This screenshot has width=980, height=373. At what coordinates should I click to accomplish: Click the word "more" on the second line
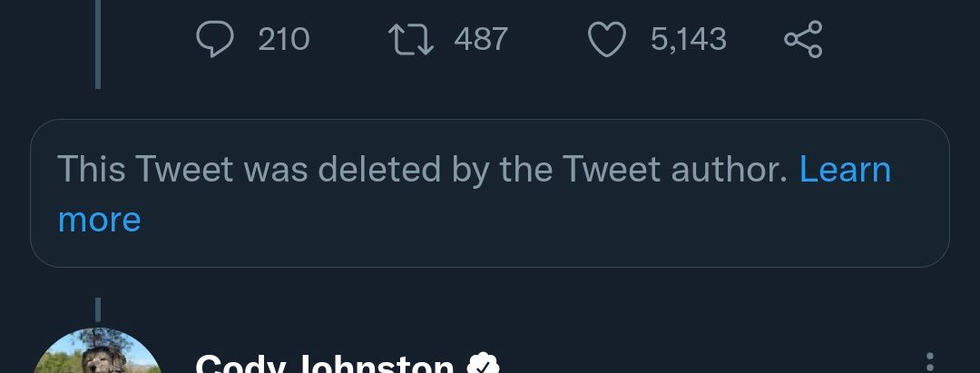pos(99,220)
